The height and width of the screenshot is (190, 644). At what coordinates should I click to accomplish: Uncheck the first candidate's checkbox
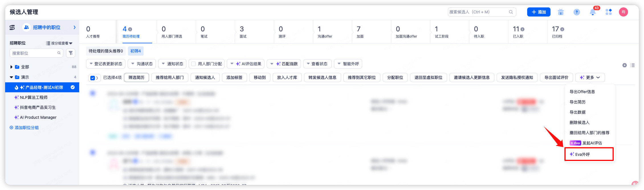point(93,93)
